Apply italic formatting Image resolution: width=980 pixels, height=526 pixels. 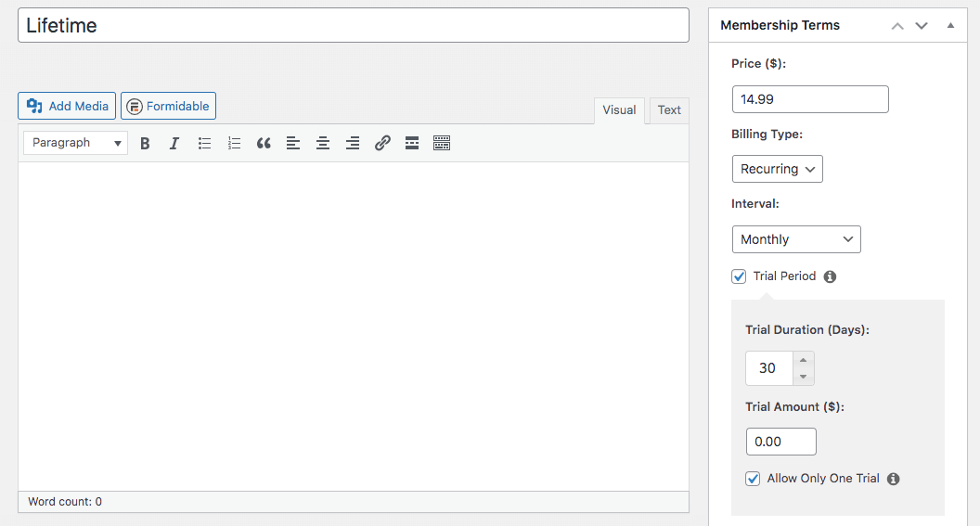pos(174,143)
